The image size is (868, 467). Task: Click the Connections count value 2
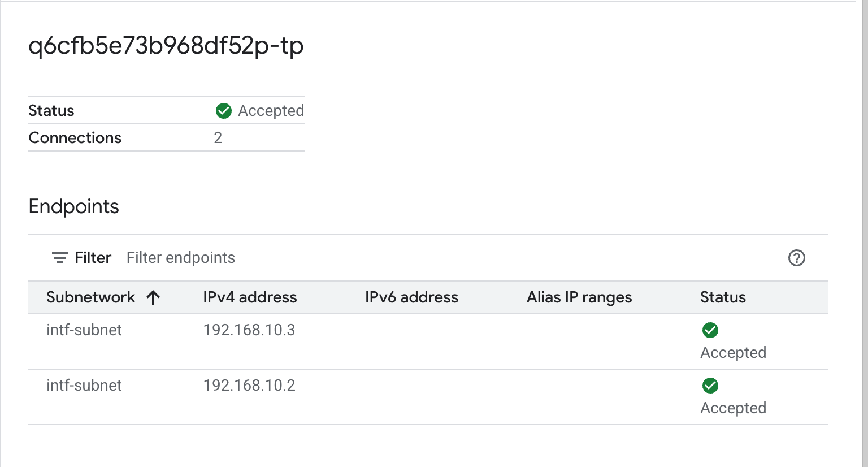coord(218,138)
